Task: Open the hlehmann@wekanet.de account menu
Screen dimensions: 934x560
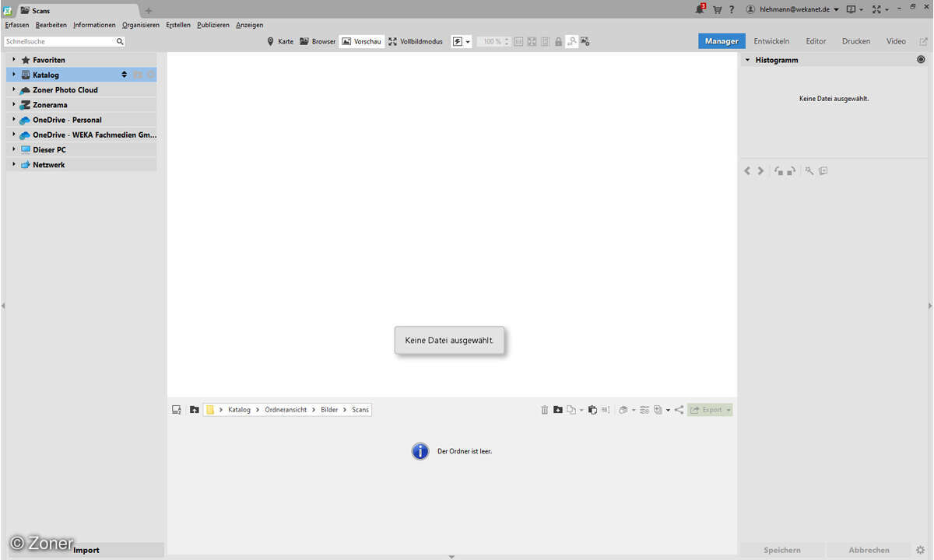Action: click(x=792, y=9)
